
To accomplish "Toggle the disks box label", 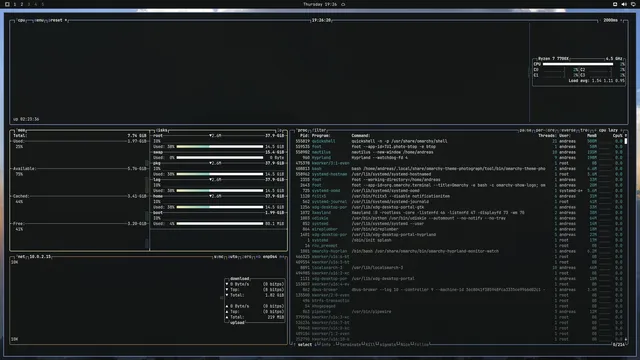I will 162,130.
